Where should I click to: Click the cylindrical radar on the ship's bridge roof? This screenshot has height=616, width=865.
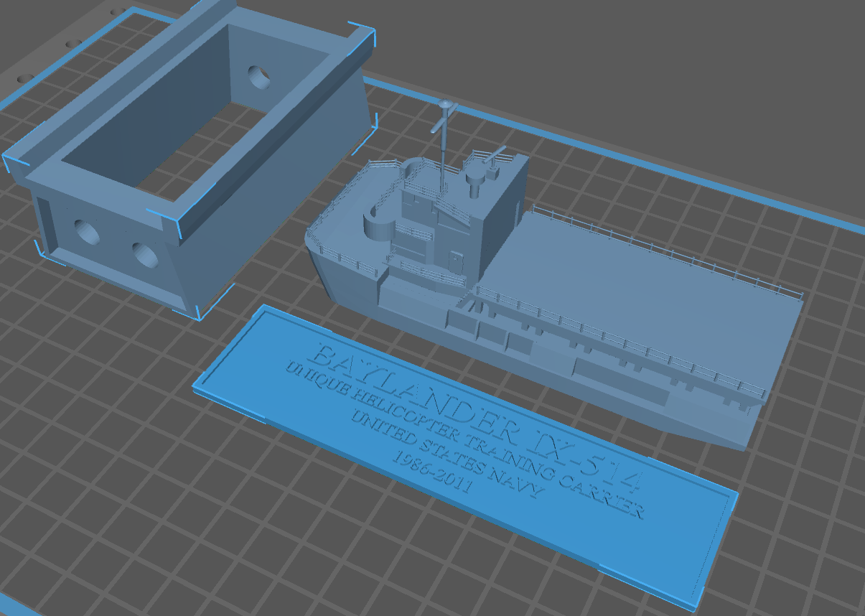point(474,183)
